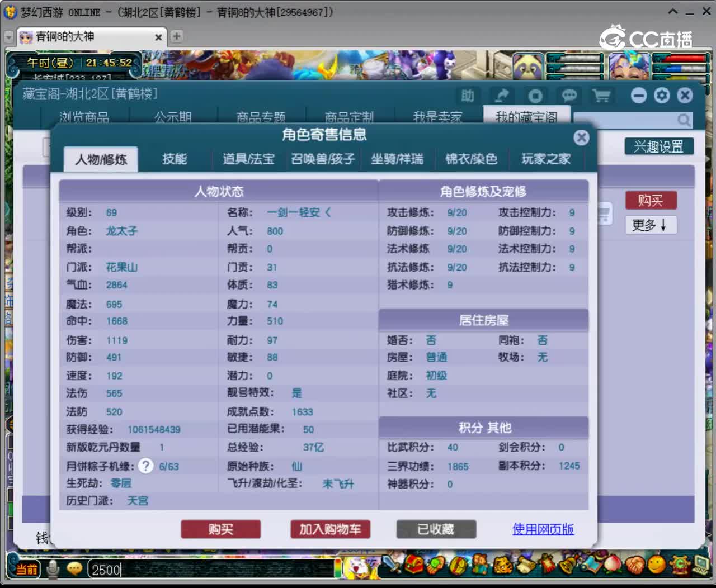Click the 兴趣设置 button
The image size is (716, 588).
click(x=659, y=146)
